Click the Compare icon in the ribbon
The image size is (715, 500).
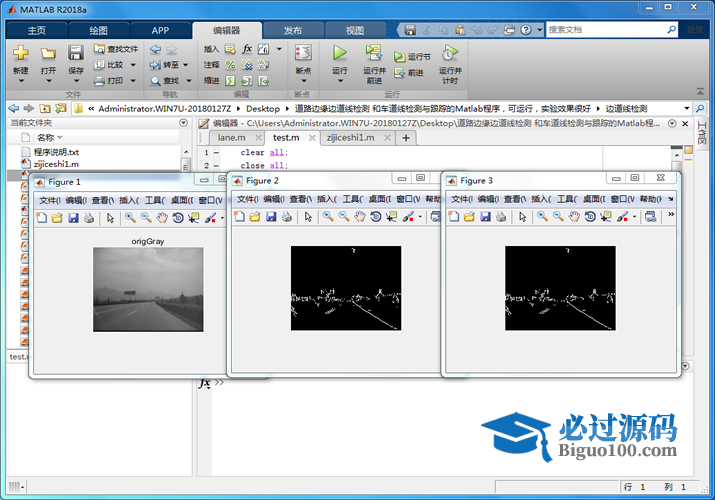[99, 65]
